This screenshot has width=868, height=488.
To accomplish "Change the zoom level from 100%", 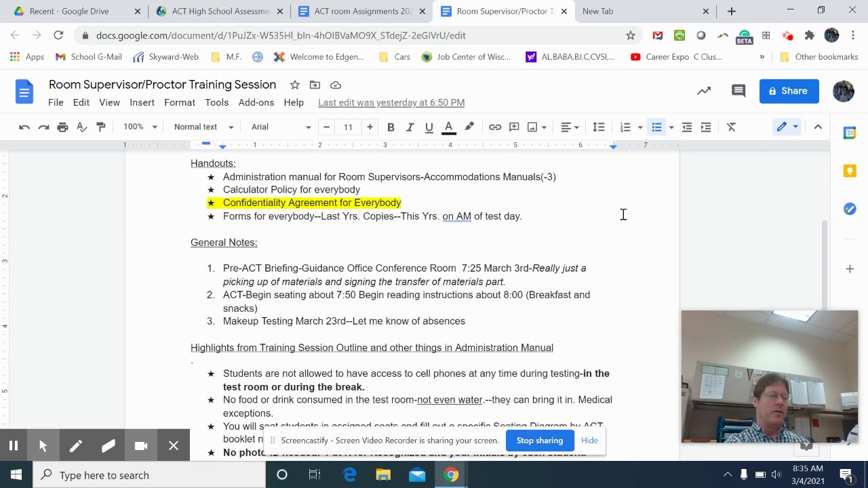I will [140, 127].
